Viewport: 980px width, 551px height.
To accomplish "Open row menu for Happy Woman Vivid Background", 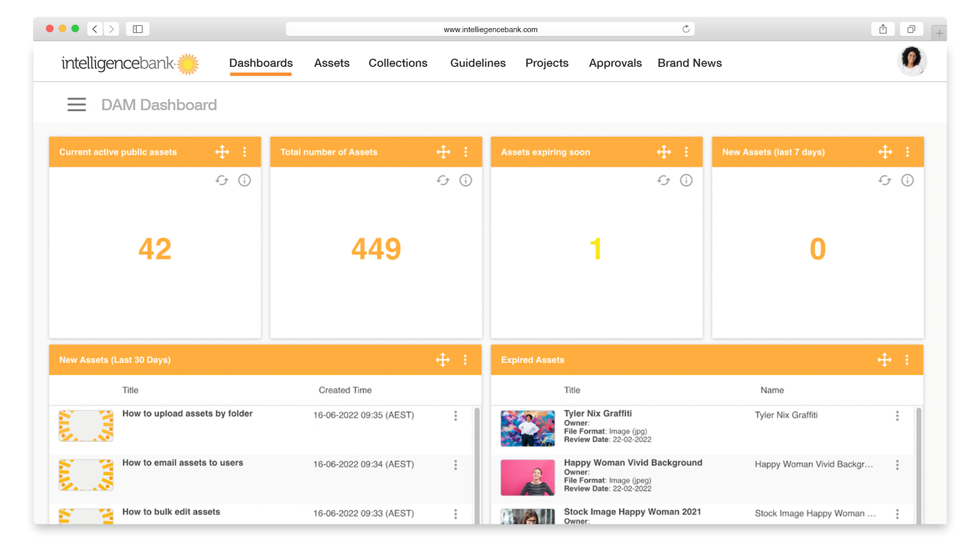I will tap(897, 465).
